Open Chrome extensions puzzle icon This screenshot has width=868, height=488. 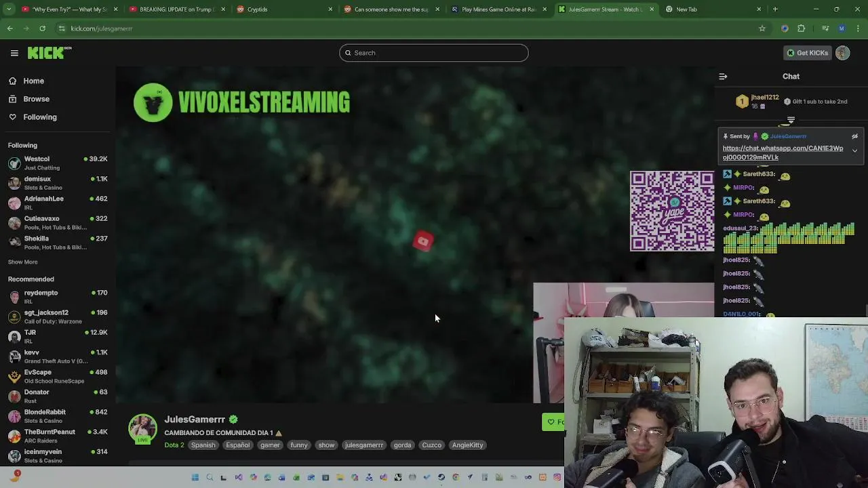click(801, 28)
